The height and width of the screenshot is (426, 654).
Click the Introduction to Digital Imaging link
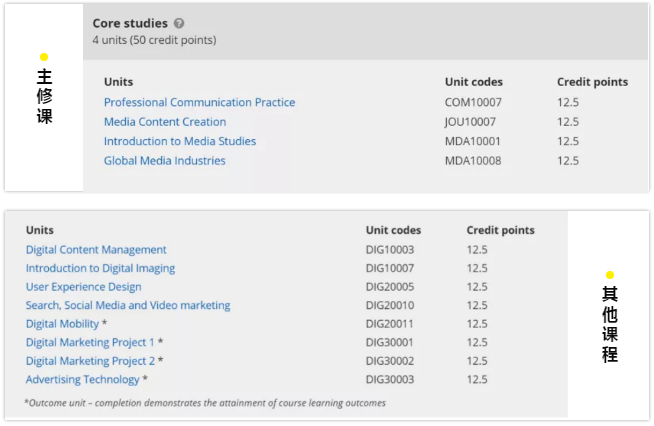100,268
